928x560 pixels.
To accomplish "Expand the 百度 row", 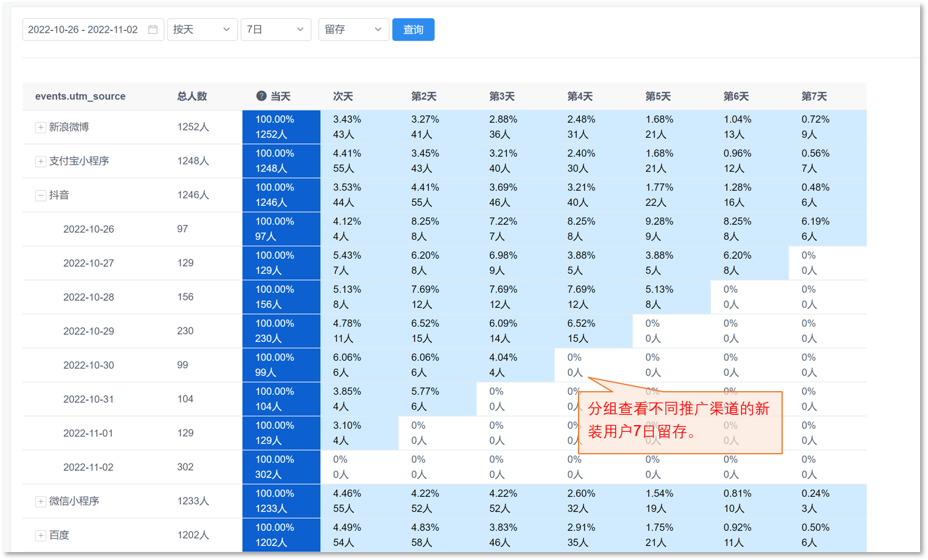I will click(40, 535).
